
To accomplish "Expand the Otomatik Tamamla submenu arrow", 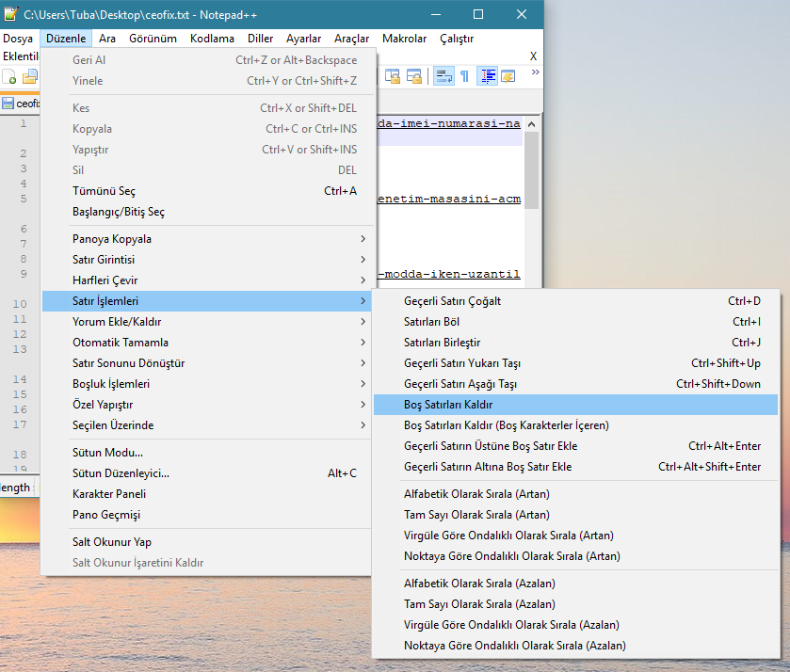I will tap(363, 342).
